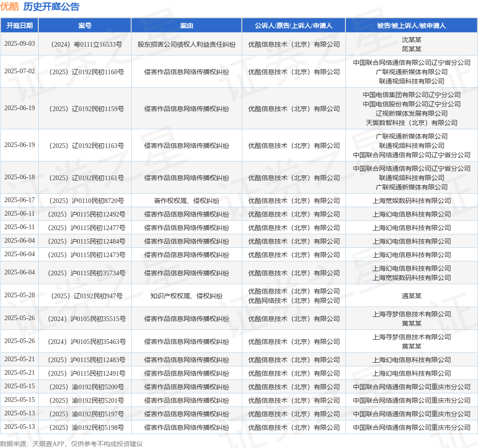Click case number 沪0105民初35463号
This screenshot has height=448, width=478.
click(x=86, y=342)
